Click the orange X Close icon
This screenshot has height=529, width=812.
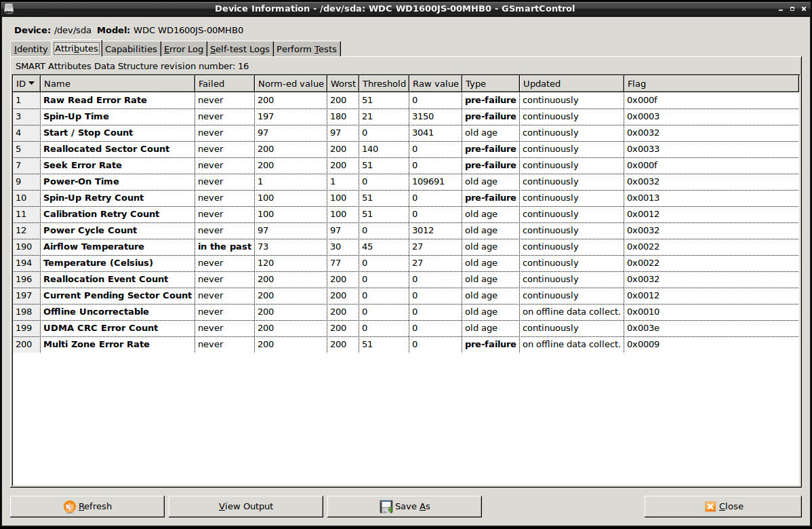[710, 507]
